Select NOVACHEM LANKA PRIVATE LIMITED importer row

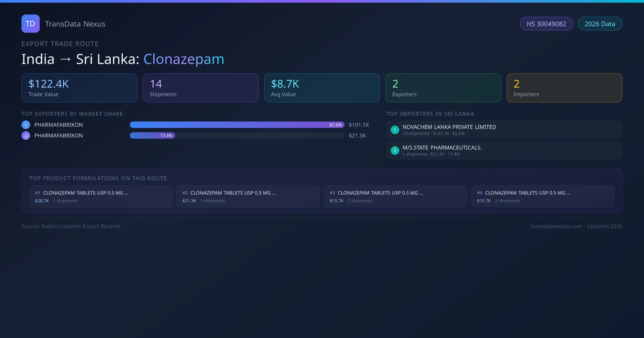[504, 130]
